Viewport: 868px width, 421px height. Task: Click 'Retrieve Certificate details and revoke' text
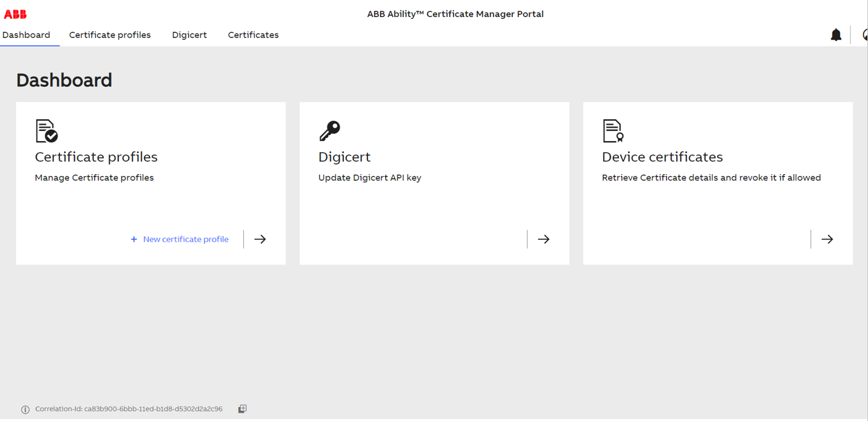pos(712,178)
